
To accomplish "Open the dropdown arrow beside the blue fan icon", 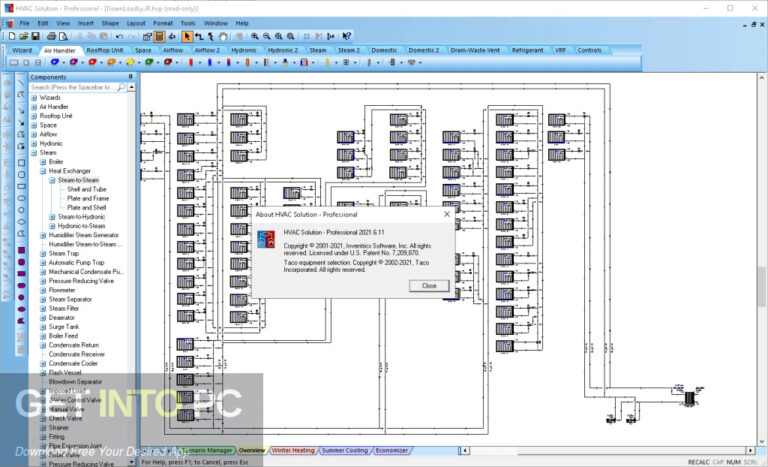I will click(63, 63).
